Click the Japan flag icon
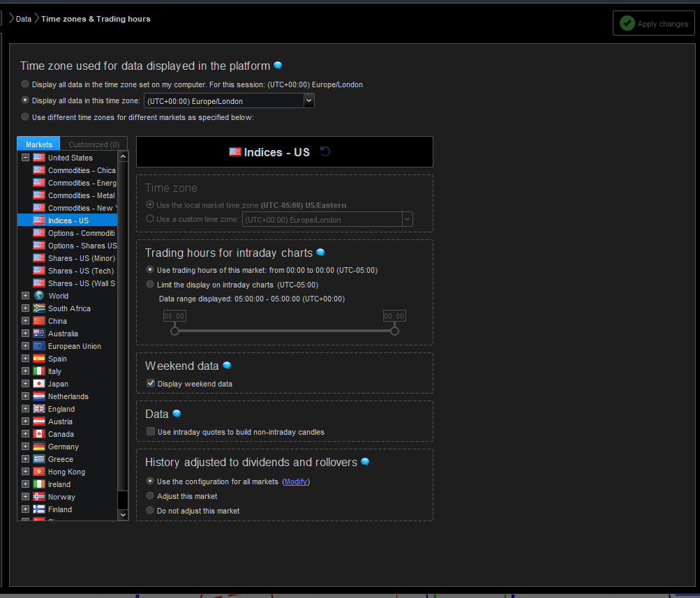The image size is (700, 598). (39, 383)
